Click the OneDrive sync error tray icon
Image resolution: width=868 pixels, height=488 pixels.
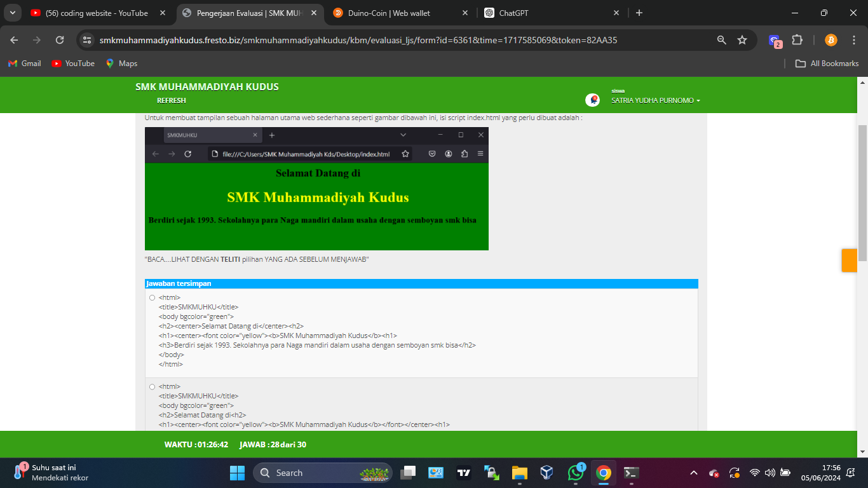click(714, 473)
